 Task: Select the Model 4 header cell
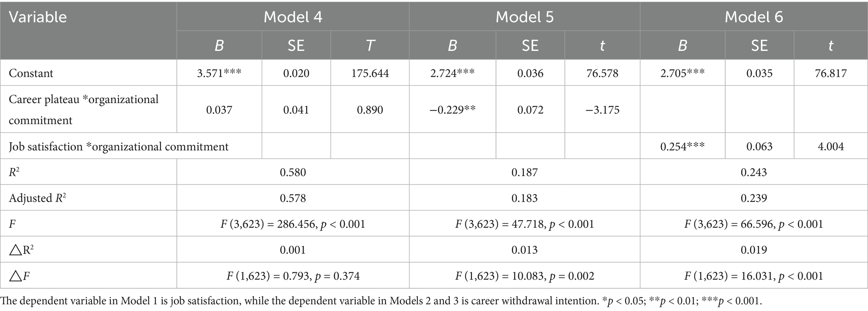point(293,17)
